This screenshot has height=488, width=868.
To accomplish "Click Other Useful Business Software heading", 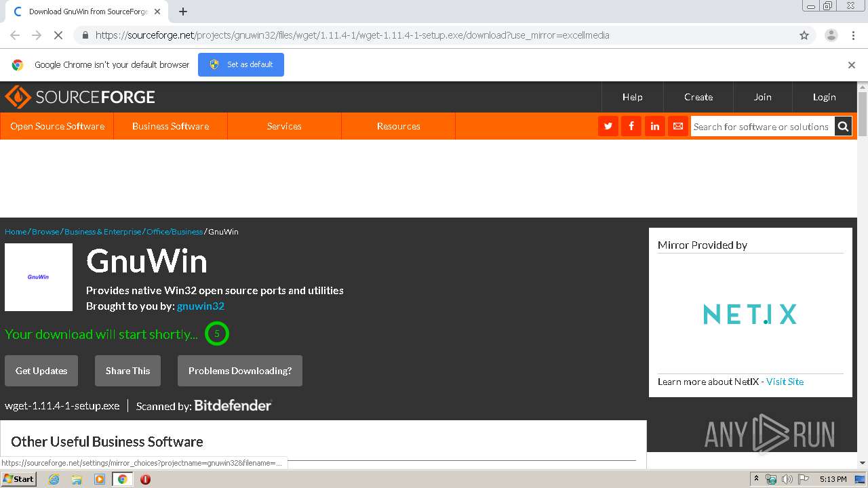I will tap(107, 441).
